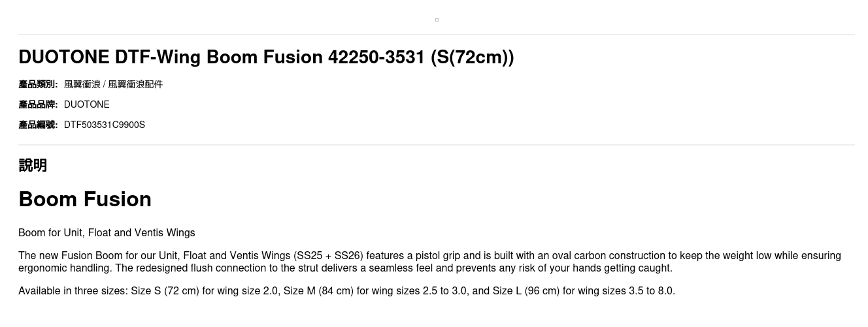
Task: Click the broken image placeholder at top
Action: (x=437, y=20)
